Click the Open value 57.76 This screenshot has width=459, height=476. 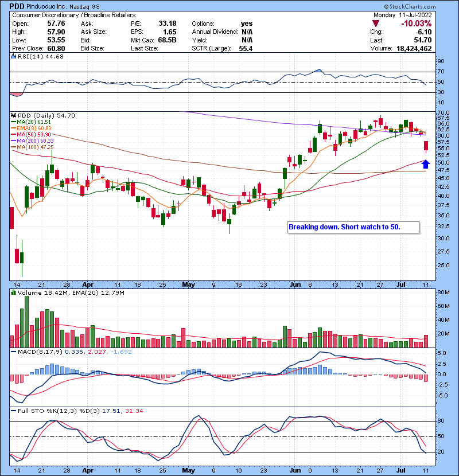tap(56, 24)
